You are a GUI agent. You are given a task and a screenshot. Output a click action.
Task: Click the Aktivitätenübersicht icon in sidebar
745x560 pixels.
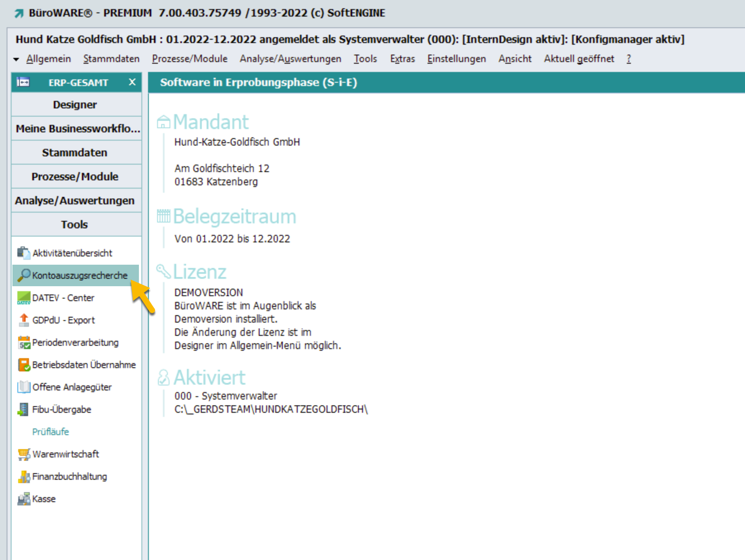[x=24, y=253]
